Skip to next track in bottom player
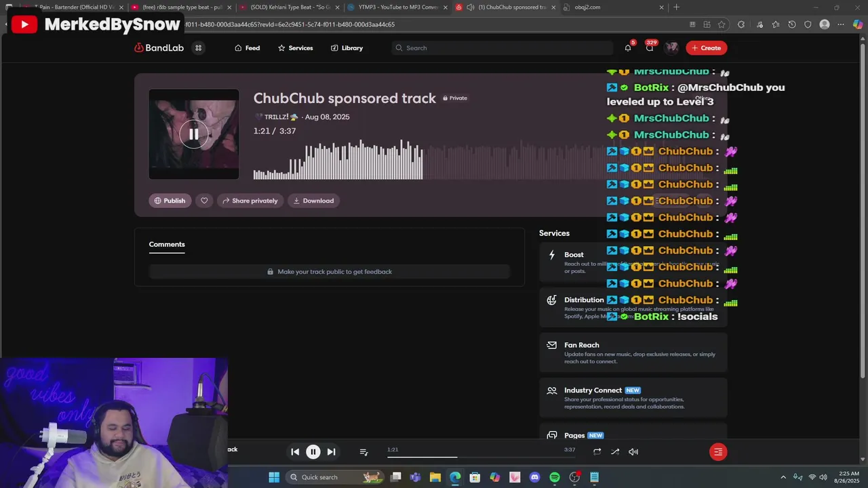This screenshot has width=868, height=488. [331, 451]
